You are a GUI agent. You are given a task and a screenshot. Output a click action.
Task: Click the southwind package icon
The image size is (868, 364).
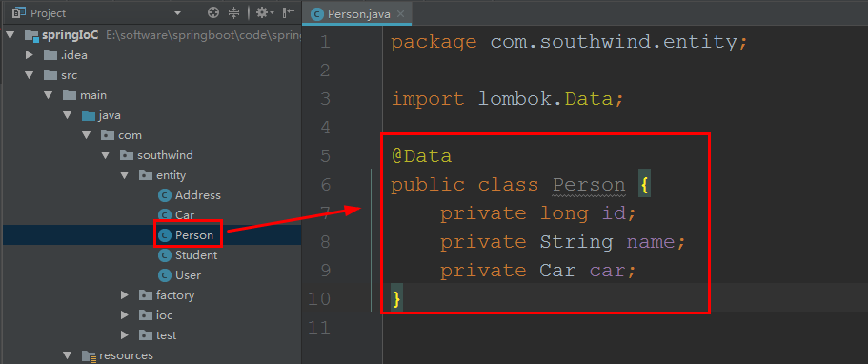pyautogui.click(x=128, y=155)
